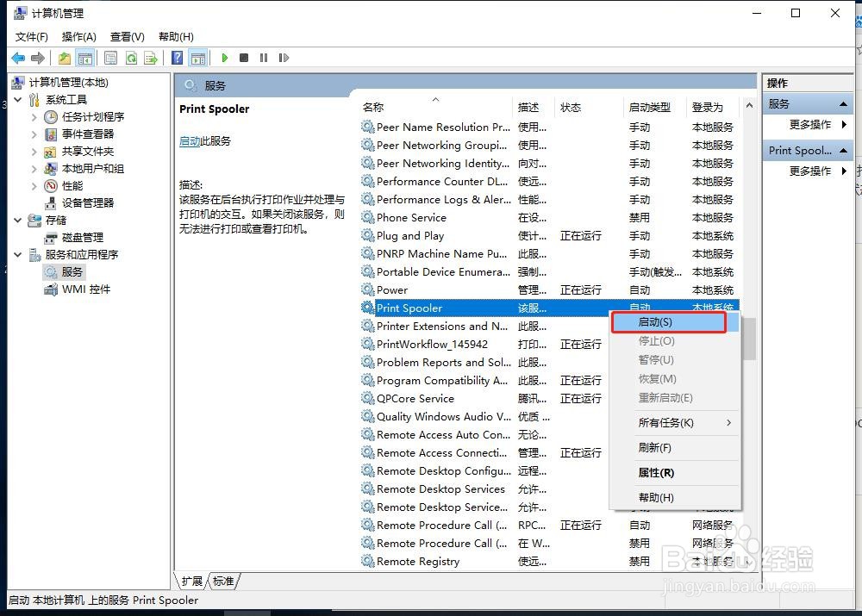The image size is (862, 616).
Task: Open 设备管理器 in the tree
Action: tap(88, 202)
